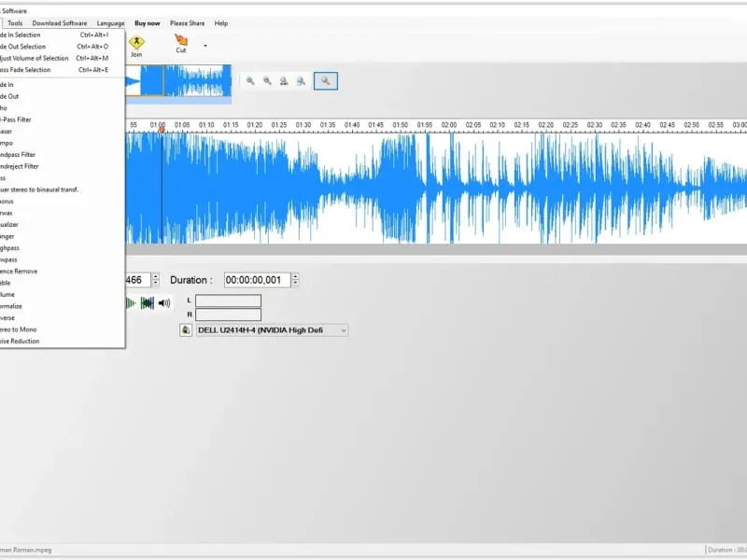The height and width of the screenshot is (560, 747).
Task: Open the Language menu
Action: click(110, 22)
